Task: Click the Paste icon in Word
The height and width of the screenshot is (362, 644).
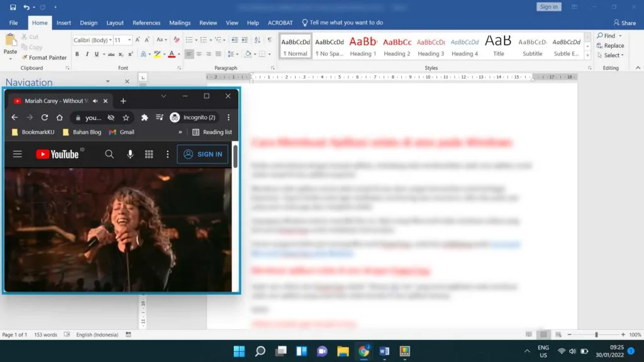Action: coord(10,41)
